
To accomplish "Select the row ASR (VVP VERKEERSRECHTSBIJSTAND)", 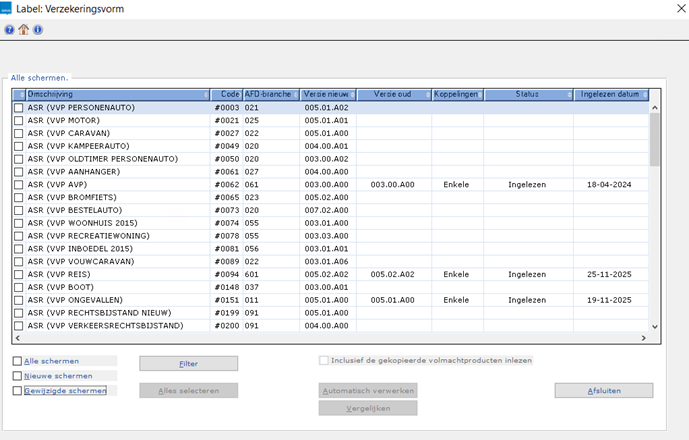I will click(331, 326).
